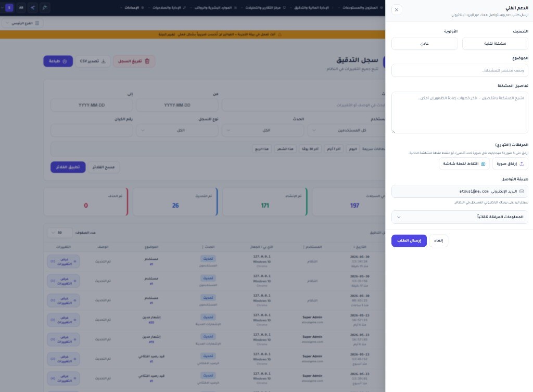
Task: Open الإدارة المالية والتدقيق menu
Action: [311, 7]
